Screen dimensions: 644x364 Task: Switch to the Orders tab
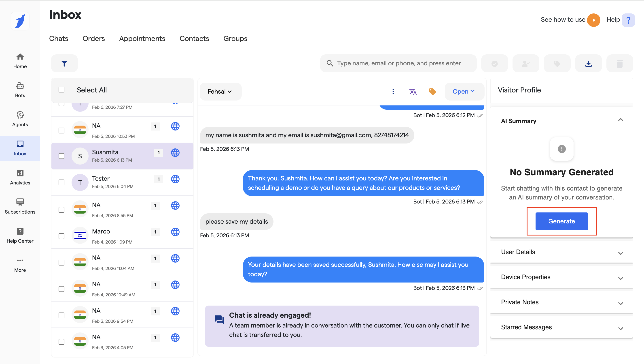pos(93,39)
